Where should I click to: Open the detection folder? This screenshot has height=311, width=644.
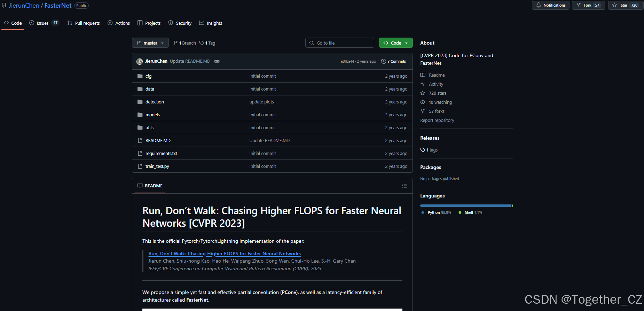pos(155,102)
